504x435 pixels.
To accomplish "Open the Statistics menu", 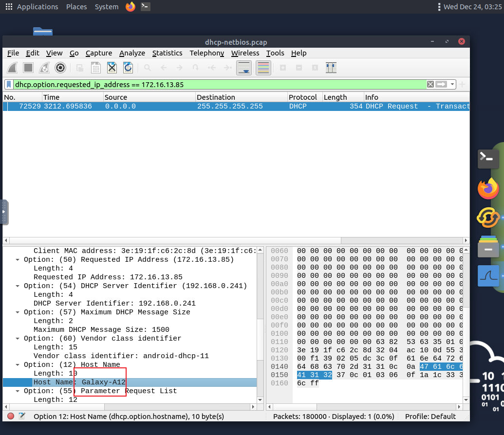I will click(167, 53).
